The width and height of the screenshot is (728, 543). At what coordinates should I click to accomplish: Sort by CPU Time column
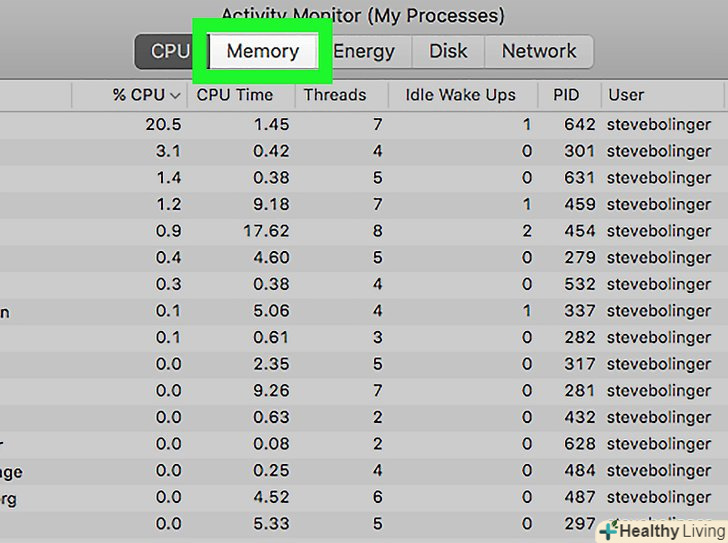pos(235,96)
